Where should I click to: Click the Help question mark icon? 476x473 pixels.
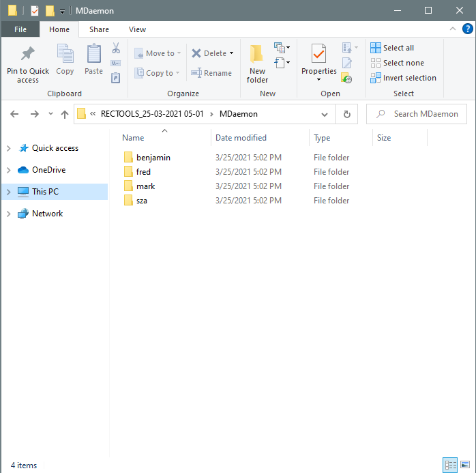(x=467, y=29)
